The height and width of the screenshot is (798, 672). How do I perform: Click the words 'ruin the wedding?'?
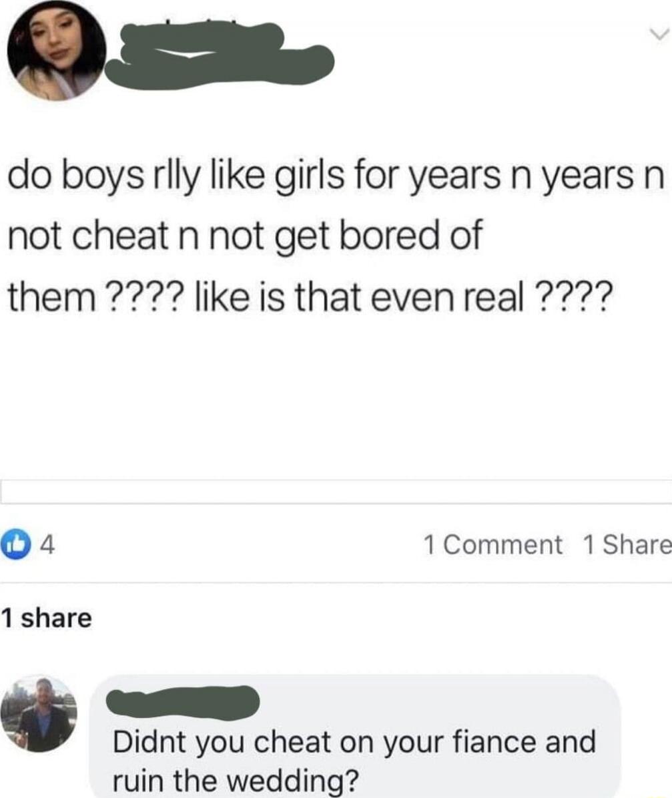click(x=236, y=780)
